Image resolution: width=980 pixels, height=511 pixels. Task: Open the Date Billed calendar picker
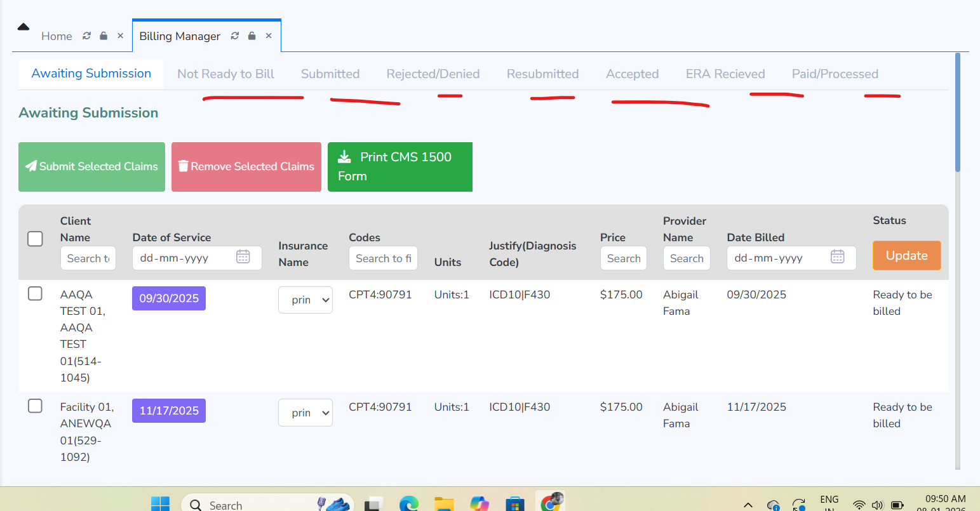(x=837, y=257)
